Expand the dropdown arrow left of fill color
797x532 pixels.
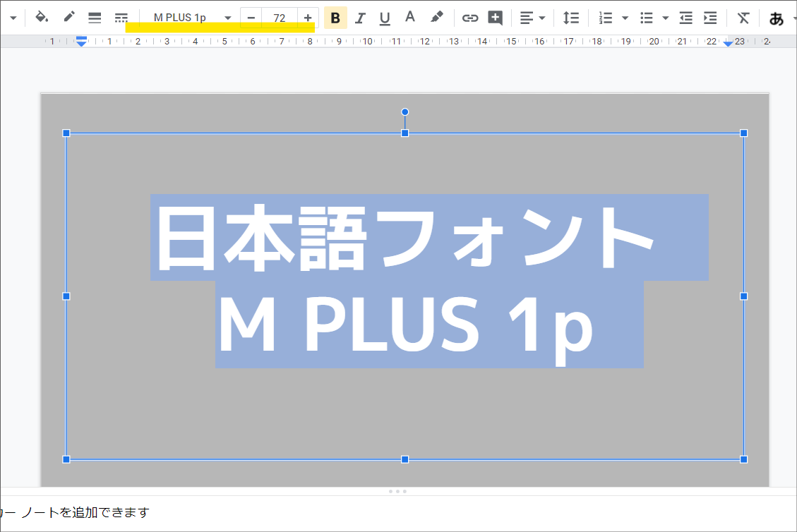(x=13, y=18)
